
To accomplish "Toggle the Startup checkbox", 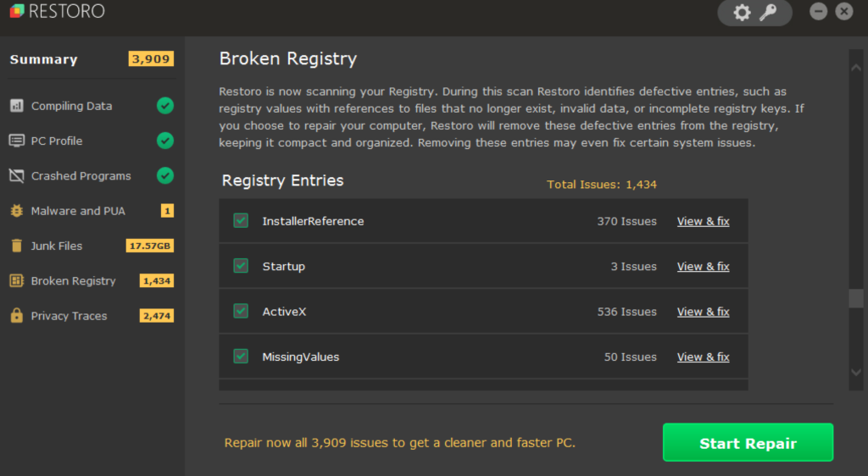I will [241, 266].
